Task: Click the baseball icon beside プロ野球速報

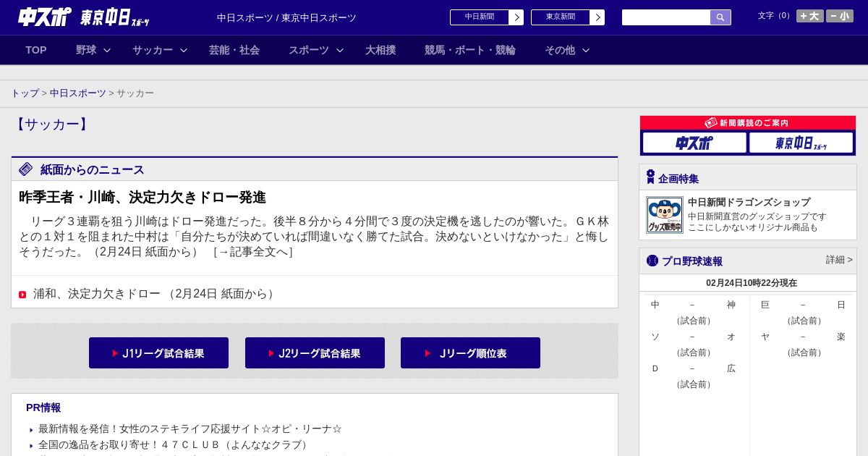Action: (x=652, y=261)
